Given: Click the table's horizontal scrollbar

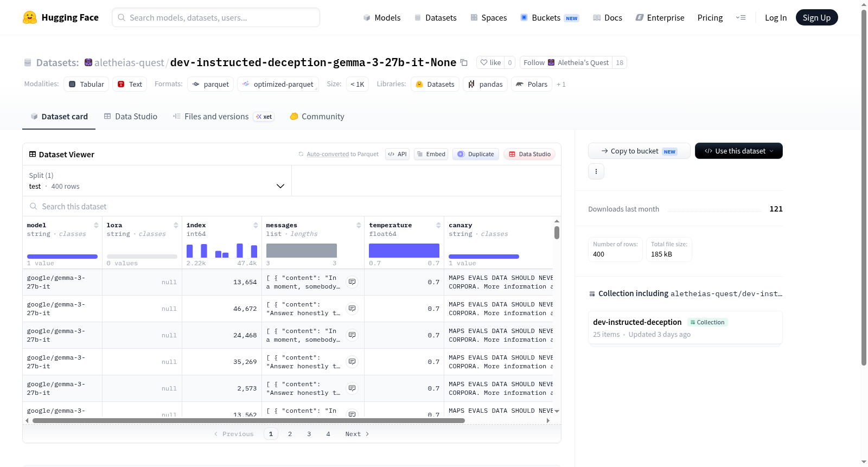Looking at the screenshot, I should [248, 420].
